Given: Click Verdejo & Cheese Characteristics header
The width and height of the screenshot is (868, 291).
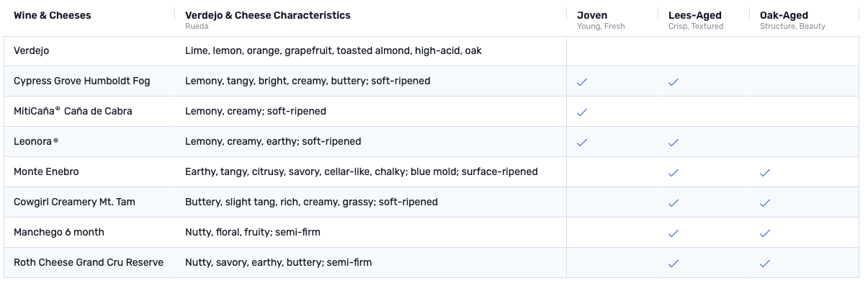Looking at the screenshot, I should click(x=267, y=15).
